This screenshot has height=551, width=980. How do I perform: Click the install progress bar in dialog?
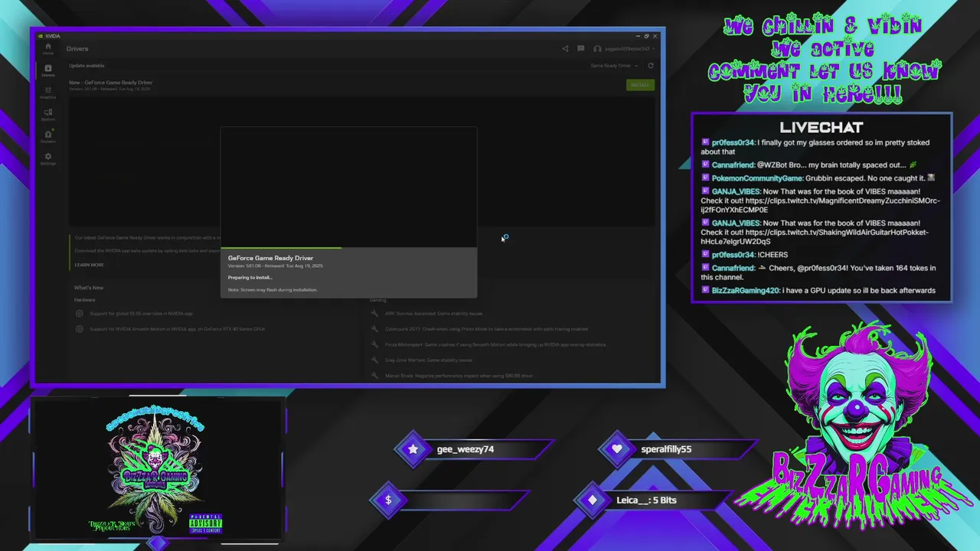tap(348, 248)
